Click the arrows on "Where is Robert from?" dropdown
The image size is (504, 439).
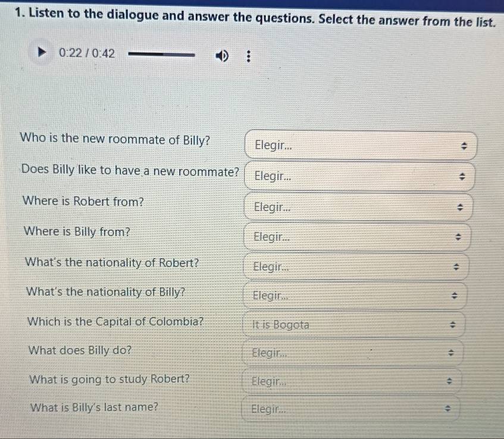click(x=459, y=208)
